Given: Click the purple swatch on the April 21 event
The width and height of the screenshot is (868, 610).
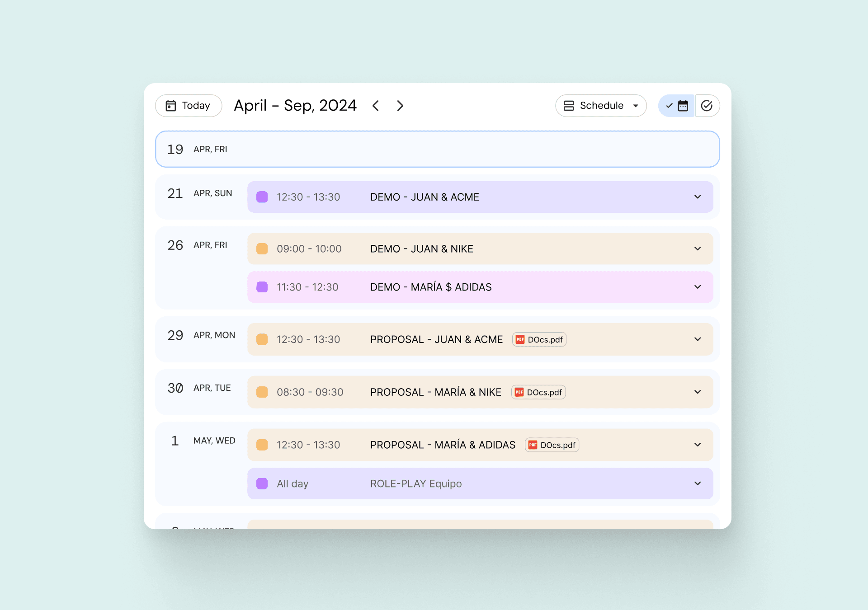Looking at the screenshot, I should coord(262,197).
